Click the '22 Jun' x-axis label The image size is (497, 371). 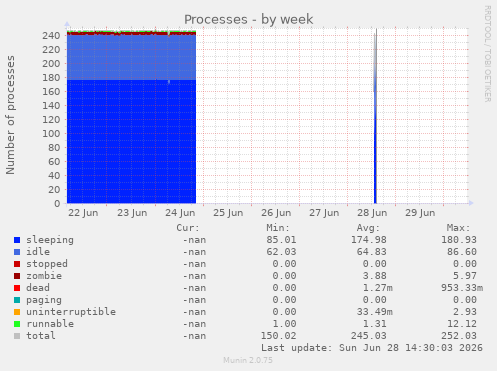click(x=83, y=213)
